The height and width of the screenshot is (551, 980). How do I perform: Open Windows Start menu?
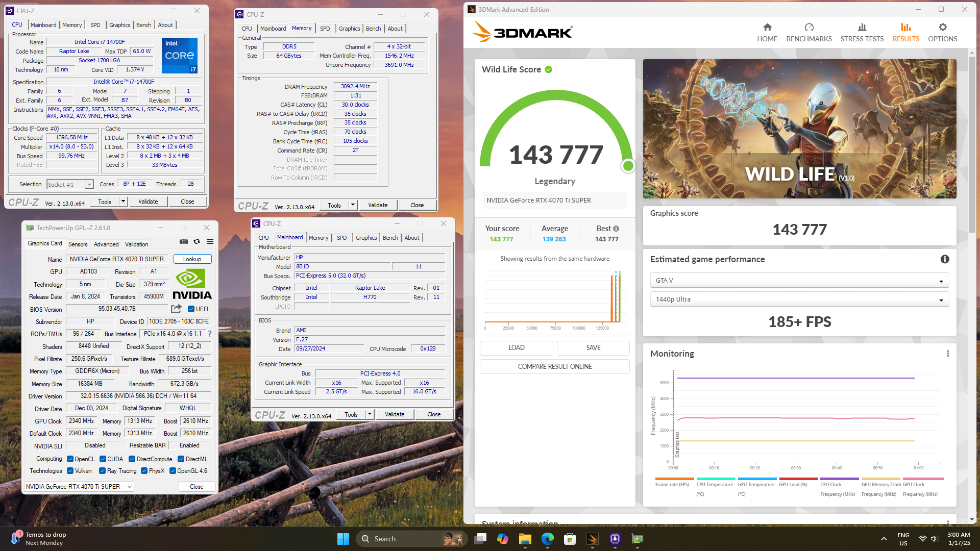(x=343, y=539)
